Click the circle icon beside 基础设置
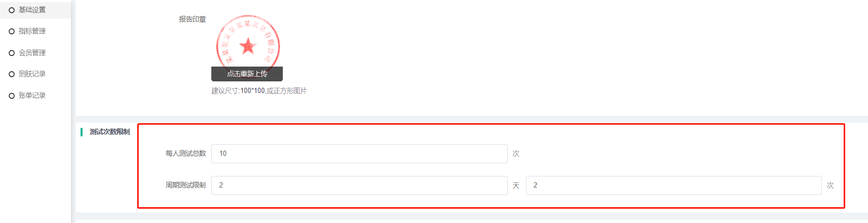This screenshot has height=223, width=868. [x=12, y=10]
